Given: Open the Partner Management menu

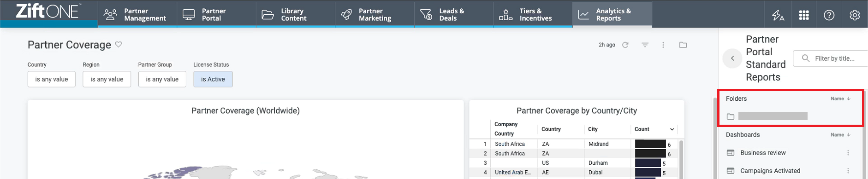Looking at the screenshot, I should point(137,14).
